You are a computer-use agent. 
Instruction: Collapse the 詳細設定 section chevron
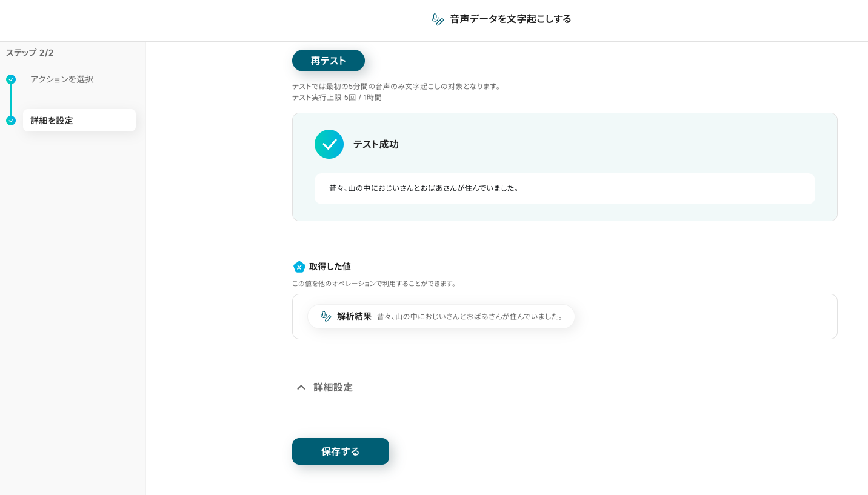[301, 387]
